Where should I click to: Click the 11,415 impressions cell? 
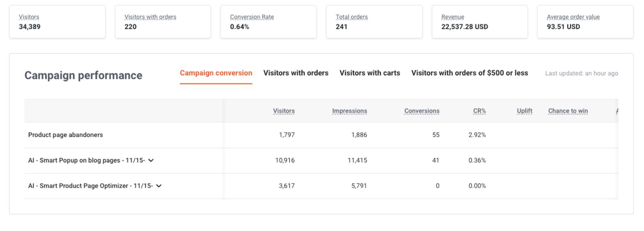coord(357,160)
